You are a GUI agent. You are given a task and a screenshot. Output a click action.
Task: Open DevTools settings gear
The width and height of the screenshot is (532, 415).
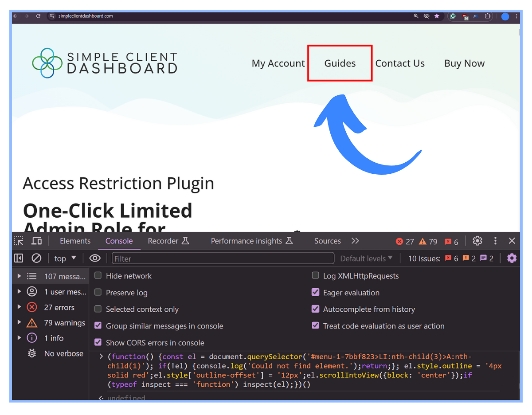(x=477, y=241)
